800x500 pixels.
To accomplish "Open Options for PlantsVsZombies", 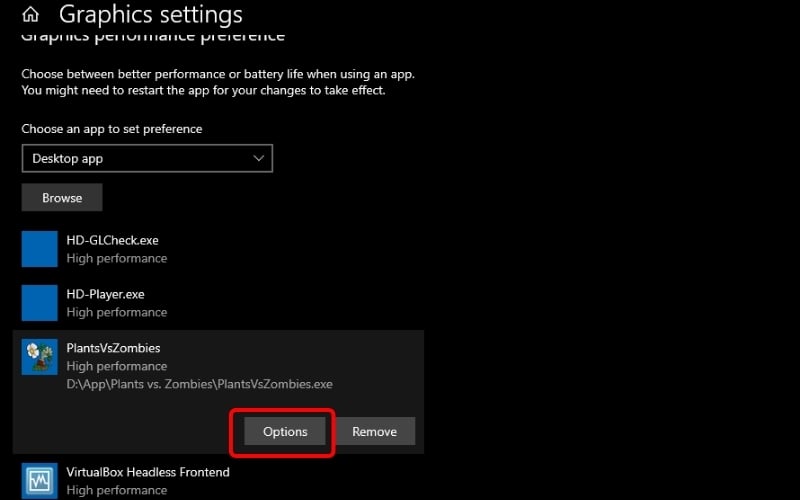I will (x=285, y=432).
